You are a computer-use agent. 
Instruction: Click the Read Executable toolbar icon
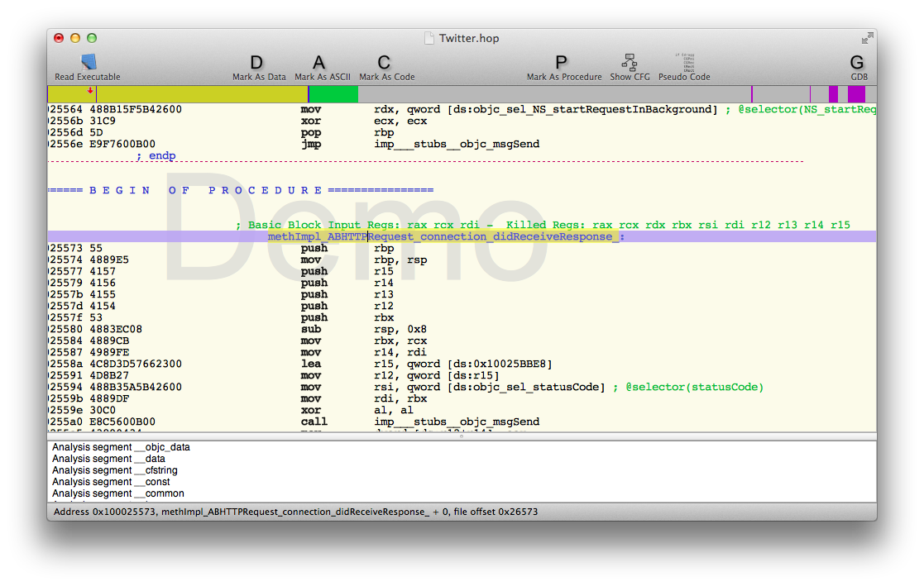coord(88,63)
